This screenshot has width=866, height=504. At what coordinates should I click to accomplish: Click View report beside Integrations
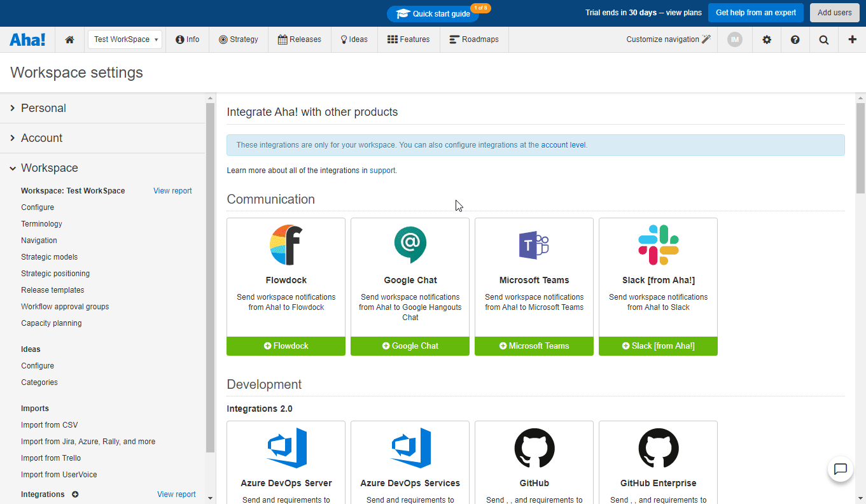(176, 494)
